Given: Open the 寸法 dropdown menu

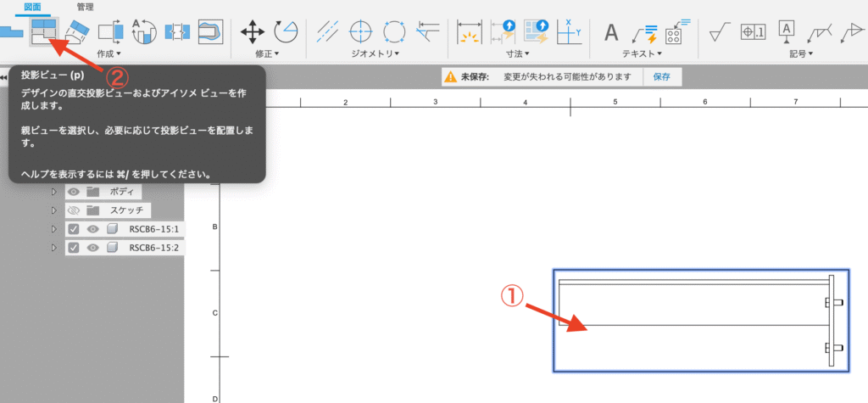Looking at the screenshot, I should click(518, 53).
